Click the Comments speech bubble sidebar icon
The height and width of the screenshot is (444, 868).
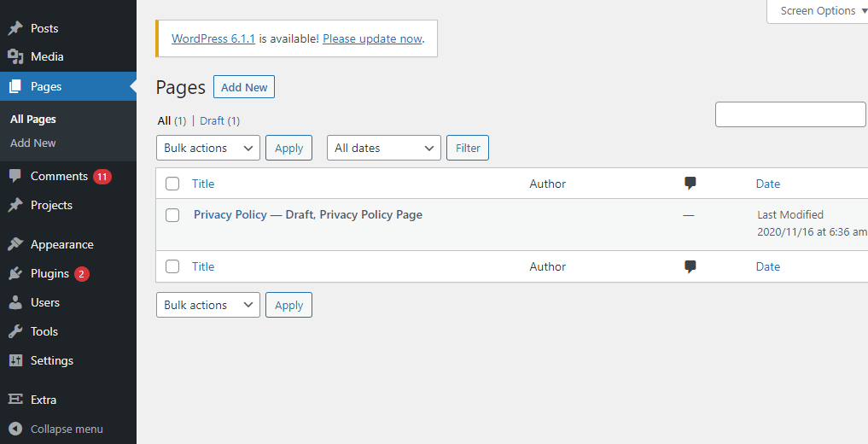15,176
